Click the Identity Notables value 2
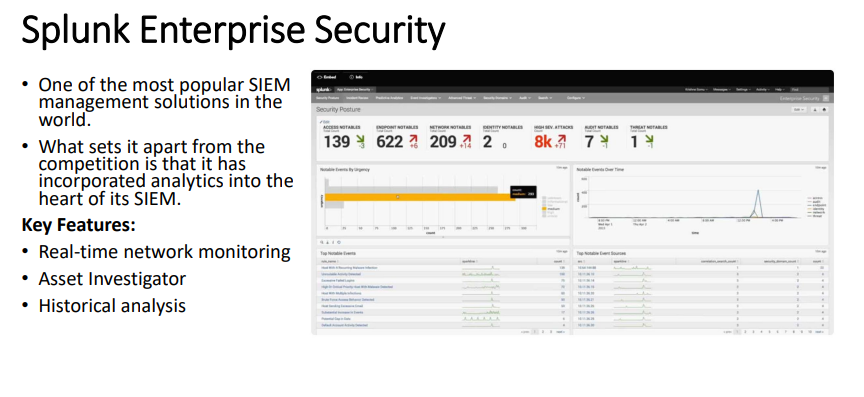Screen dimensions: 864x397 pos(487,142)
